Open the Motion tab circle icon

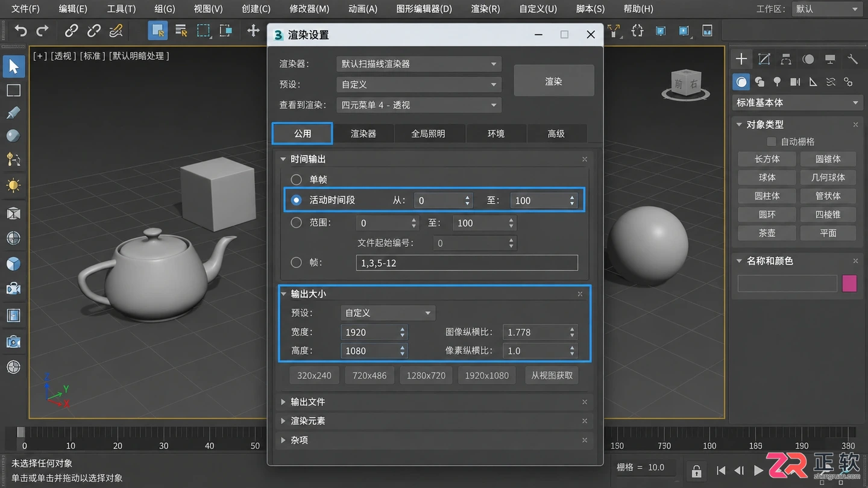[x=808, y=59]
